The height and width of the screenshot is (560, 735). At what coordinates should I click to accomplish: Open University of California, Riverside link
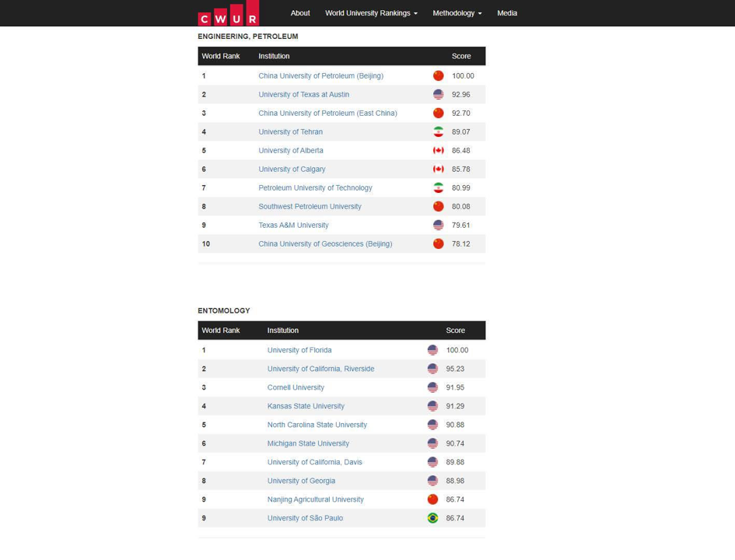320,369
